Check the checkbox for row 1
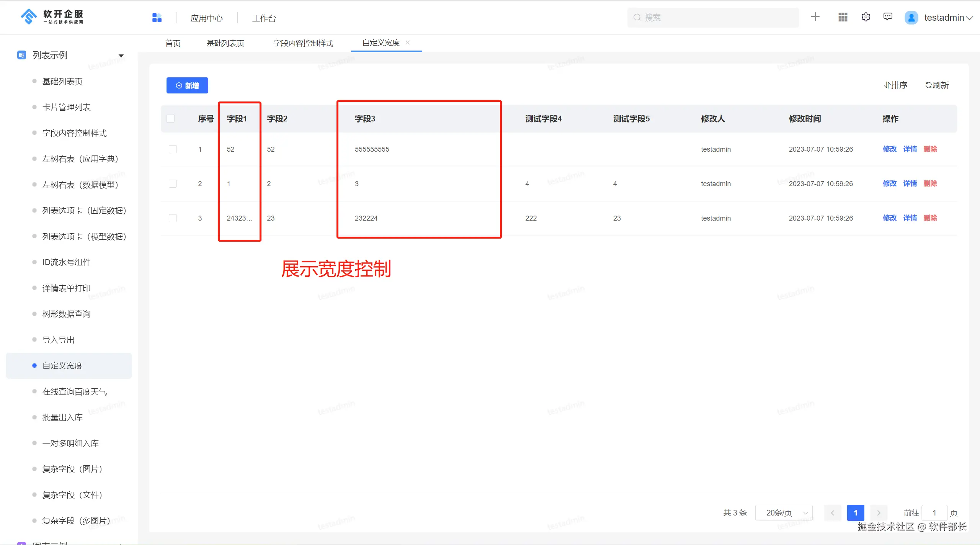The image size is (980, 545). (173, 149)
